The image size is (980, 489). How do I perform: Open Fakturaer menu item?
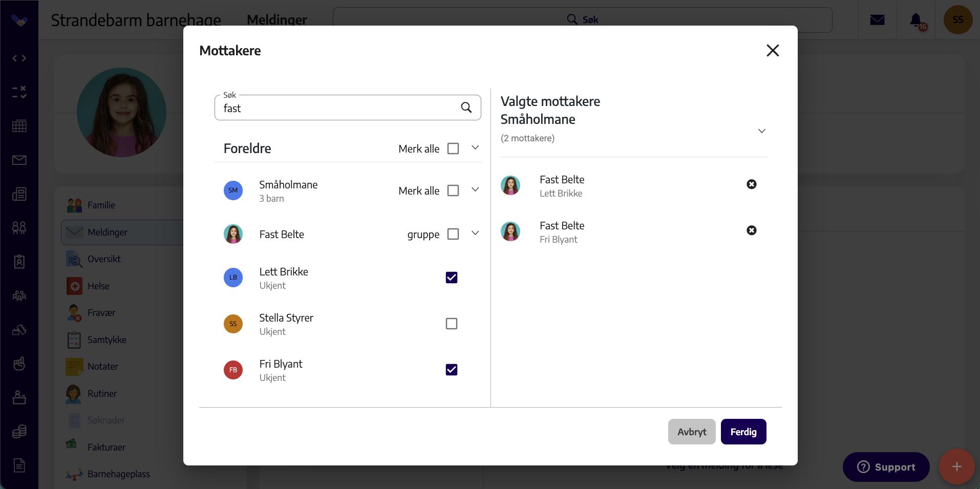click(x=106, y=447)
